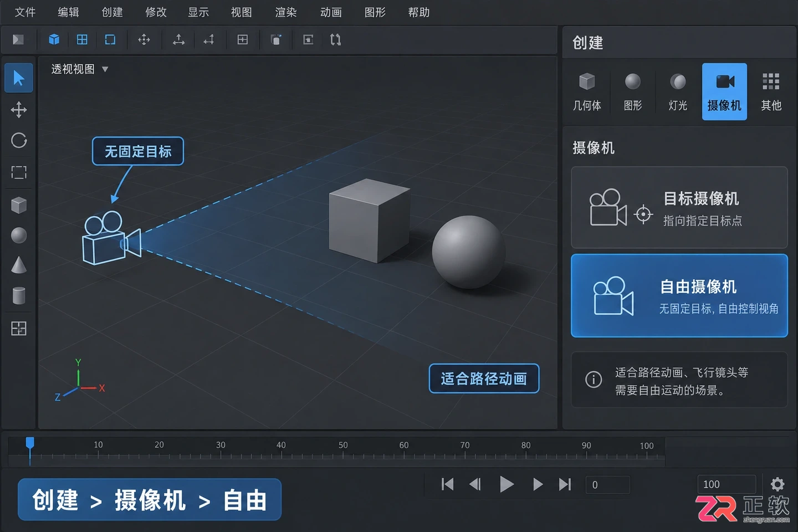Click the gray cube object in the viewport
The image size is (798, 532).
(x=370, y=221)
